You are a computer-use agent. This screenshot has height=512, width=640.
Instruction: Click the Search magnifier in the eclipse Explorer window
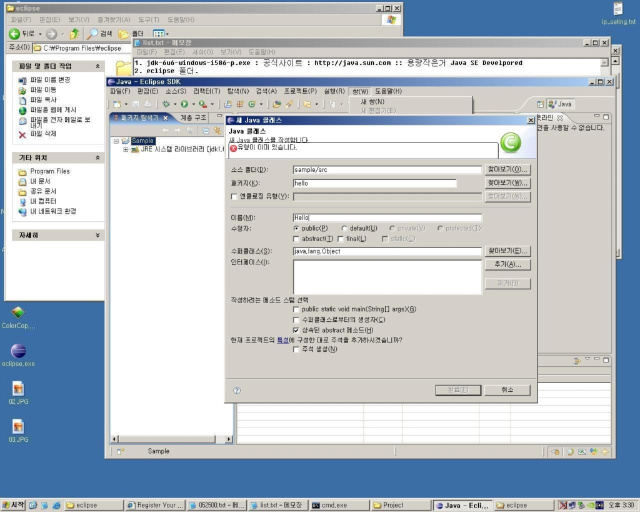tap(93, 34)
